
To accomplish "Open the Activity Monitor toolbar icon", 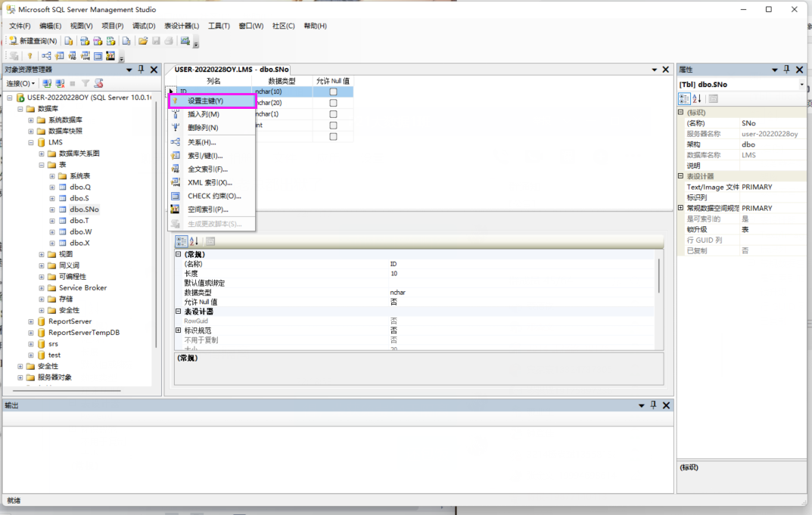I will coord(185,41).
